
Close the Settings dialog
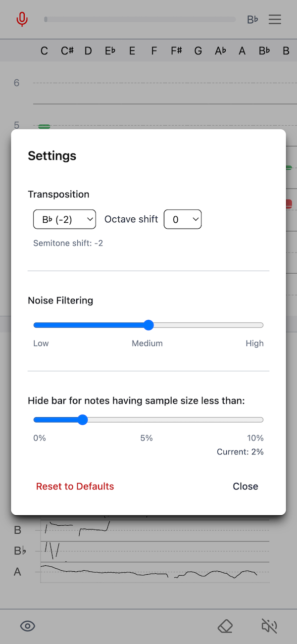[245, 486]
